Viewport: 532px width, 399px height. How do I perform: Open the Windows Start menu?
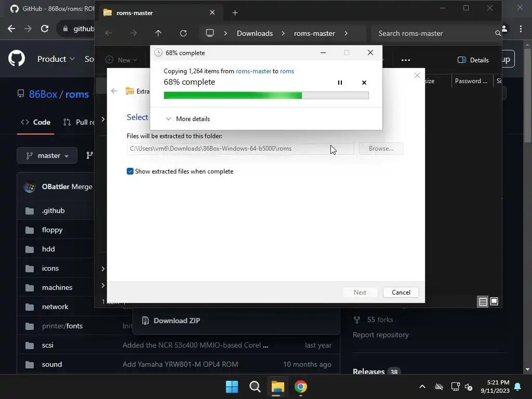click(x=232, y=387)
